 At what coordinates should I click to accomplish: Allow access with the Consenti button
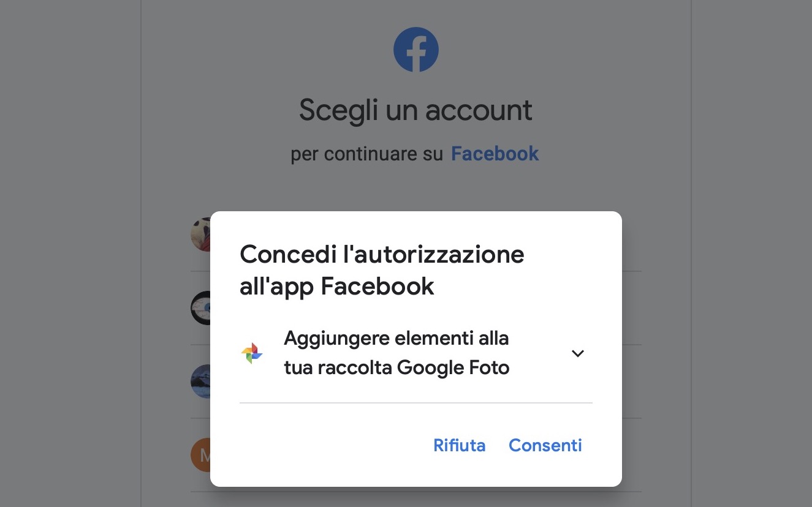coord(545,445)
